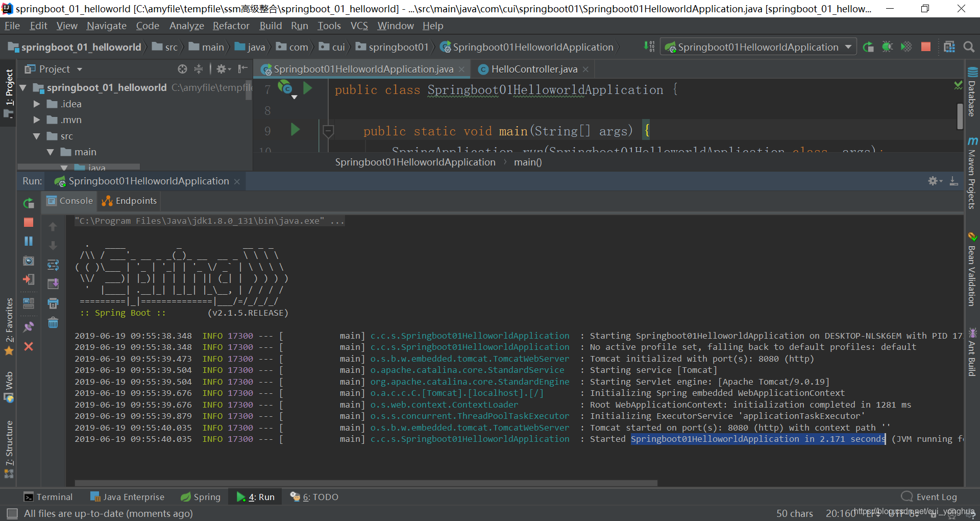This screenshot has height=521, width=980.
Task: Toggle Structure side panel
Action: pyautogui.click(x=9, y=448)
